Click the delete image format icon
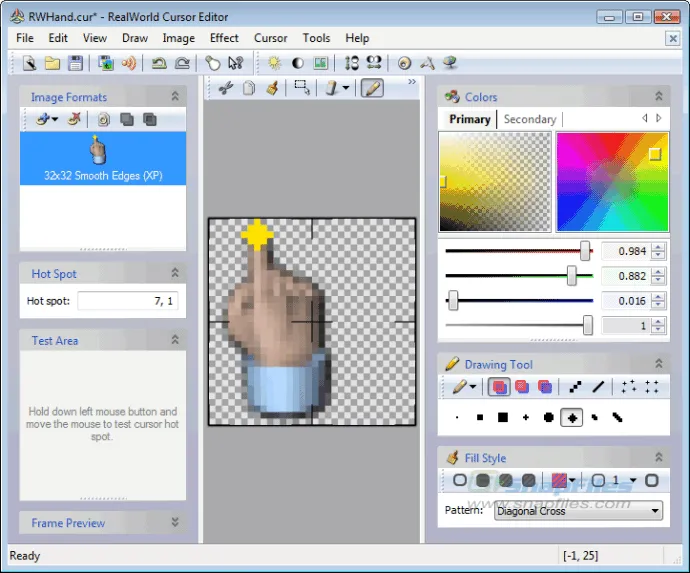 tap(74, 119)
